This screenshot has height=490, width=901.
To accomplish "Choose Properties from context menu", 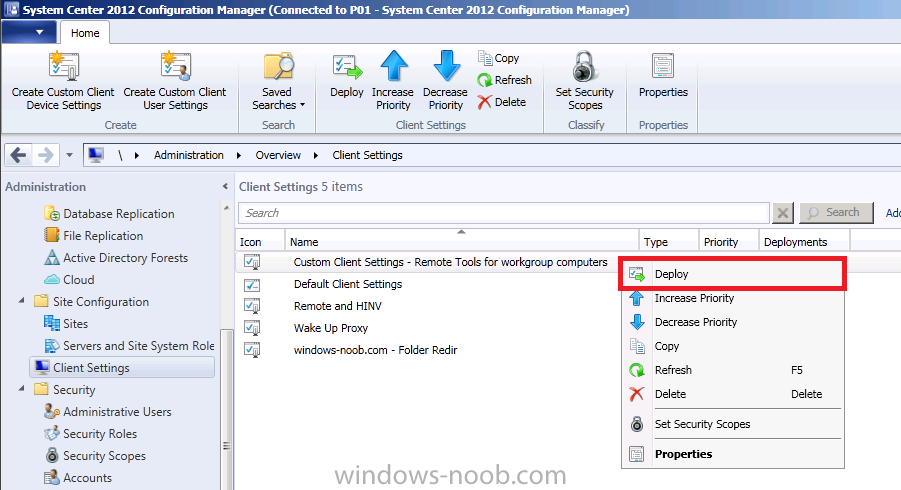I will click(x=732, y=454).
